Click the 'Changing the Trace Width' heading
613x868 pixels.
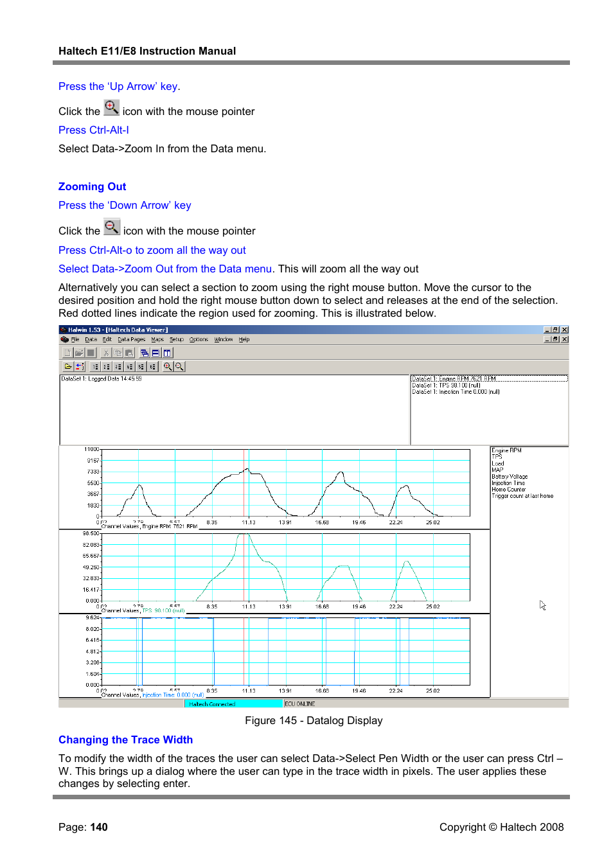coord(125,740)
